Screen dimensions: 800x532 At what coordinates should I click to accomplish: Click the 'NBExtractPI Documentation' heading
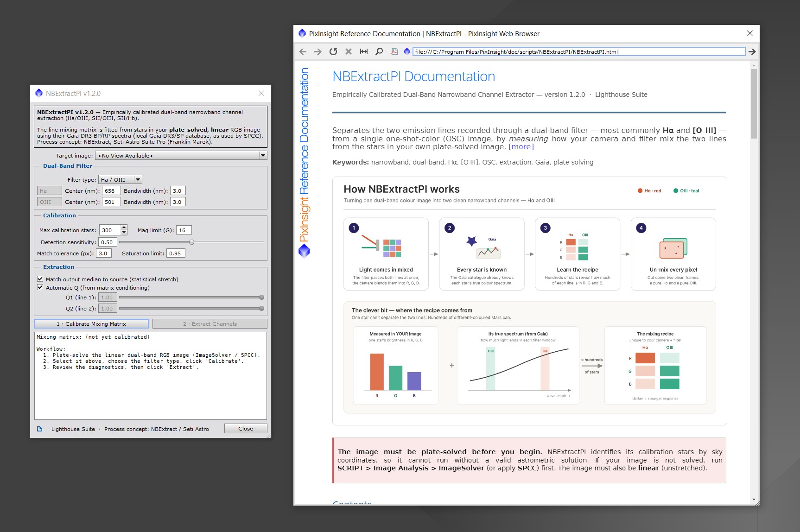click(x=413, y=76)
